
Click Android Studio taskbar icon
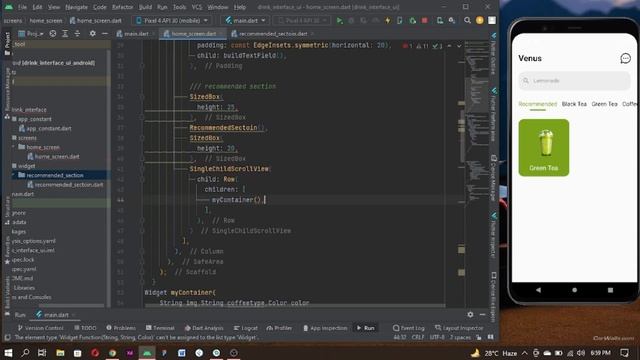[x=147, y=353]
